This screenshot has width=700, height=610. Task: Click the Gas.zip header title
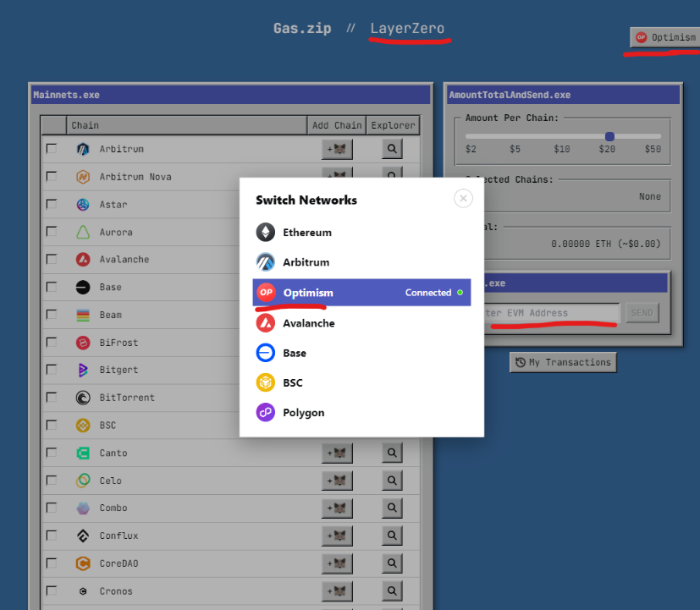tap(302, 29)
